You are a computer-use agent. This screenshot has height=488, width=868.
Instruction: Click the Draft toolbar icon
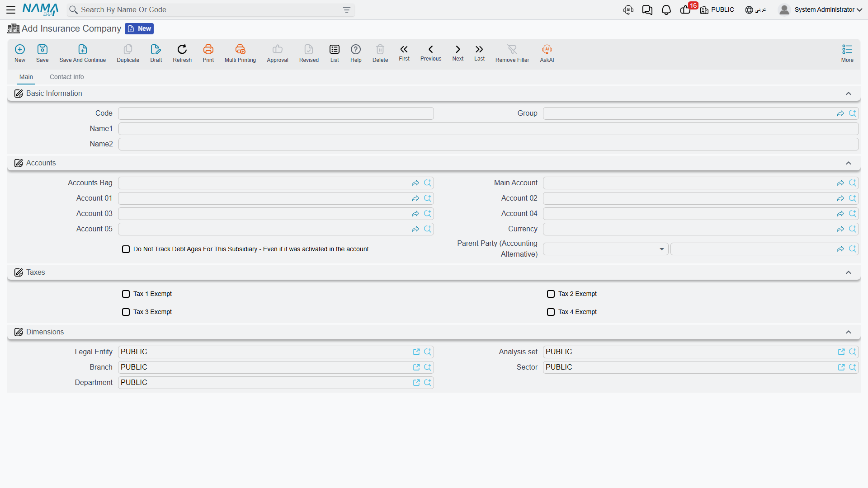(x=156, y=53)
